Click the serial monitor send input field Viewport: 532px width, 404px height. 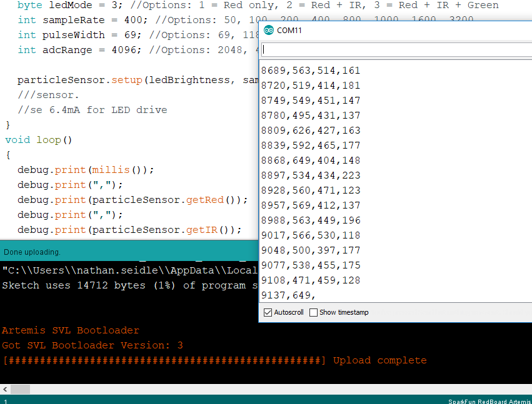[x=394, y=49]
